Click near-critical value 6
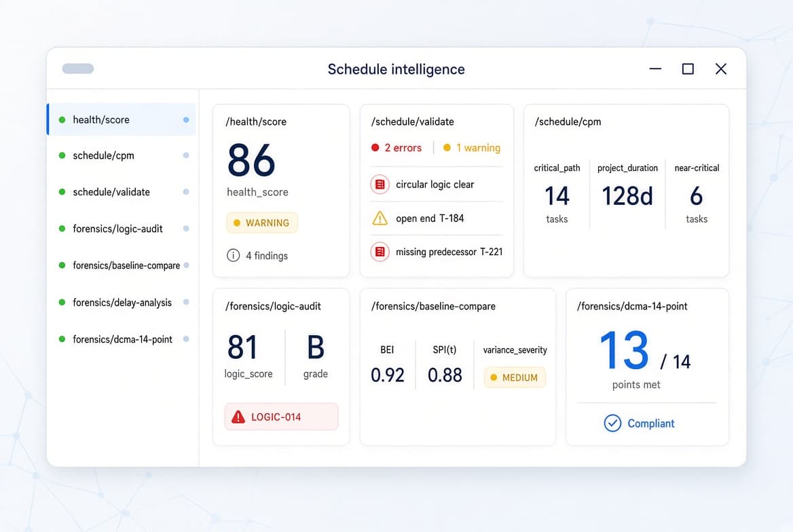The height and width of the screenshot is (532, 793). [697, 195]
